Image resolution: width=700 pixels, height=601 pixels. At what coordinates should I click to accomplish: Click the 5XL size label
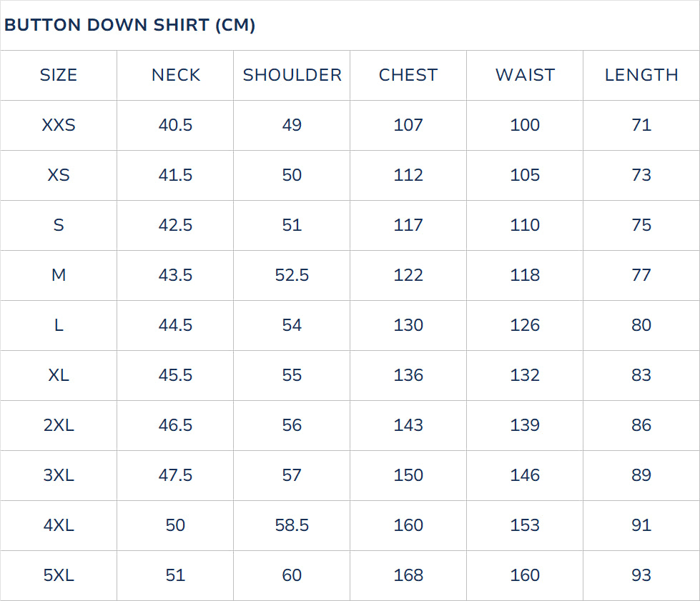click(x=59, y=575)
